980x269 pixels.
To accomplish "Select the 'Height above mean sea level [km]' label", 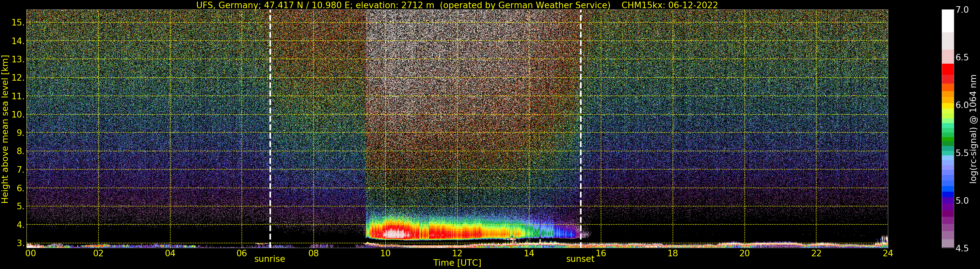I will 5,129.
